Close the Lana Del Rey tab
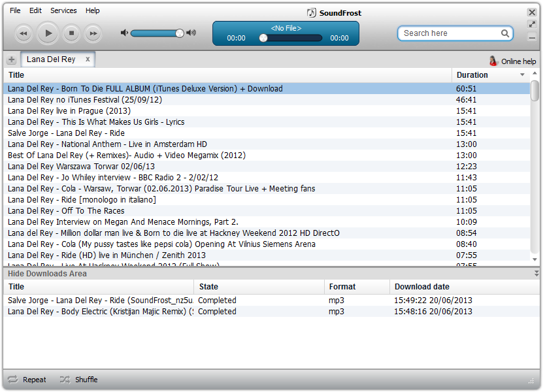Viewport: 543px width, 392px height. pos(88,59)
